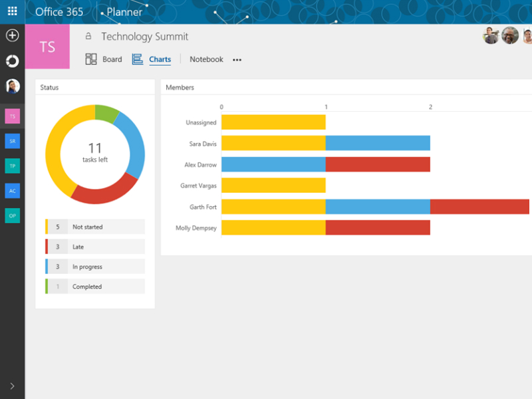Open the more options ellipsis menu
Screen dimensions: 532x399
point(237,59)
